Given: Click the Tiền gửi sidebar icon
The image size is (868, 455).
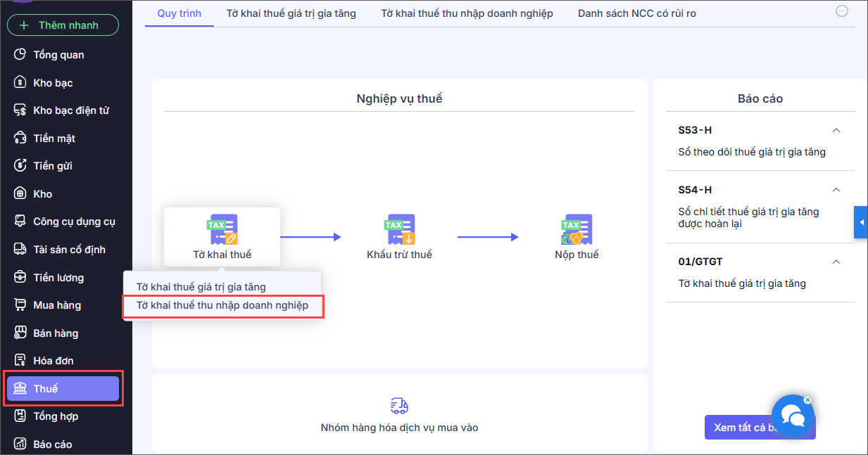Looking at the screenshot, I should tap(20, 166).
